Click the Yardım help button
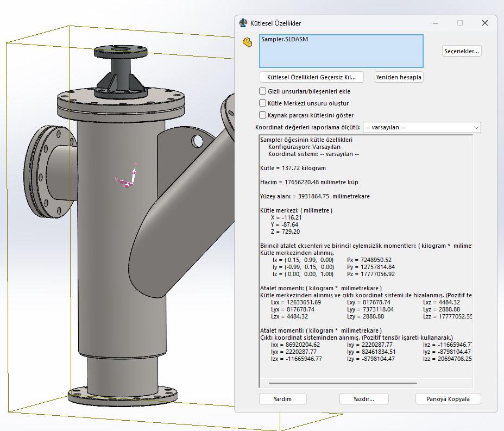504x431 pixels. [282, 399]
